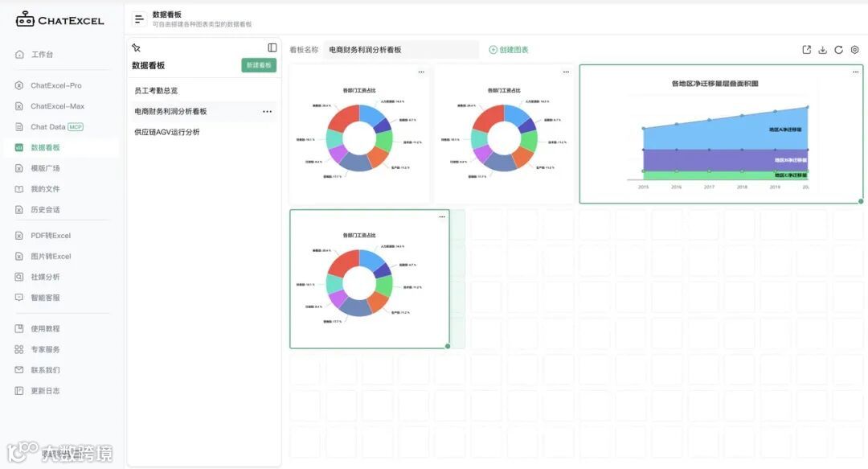
Task: Click the resize handle of area chart card
Action: tap(861, 201)
